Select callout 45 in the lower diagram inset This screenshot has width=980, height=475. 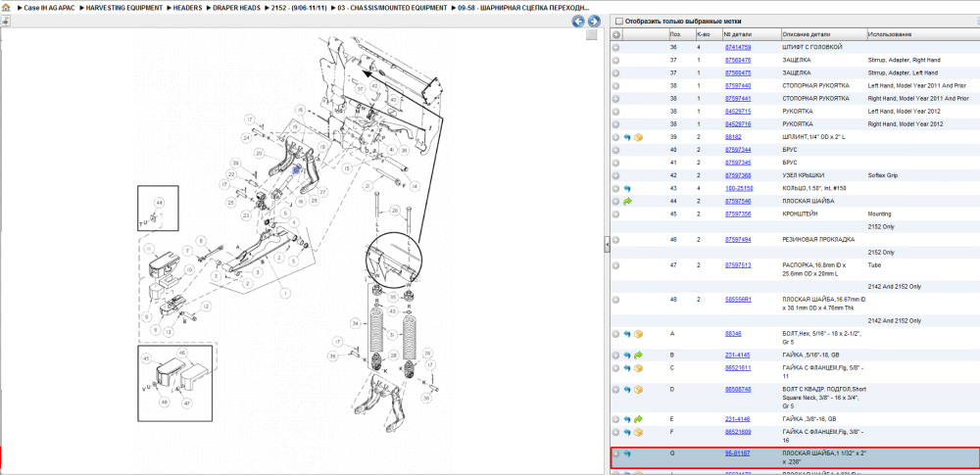(x=147, y=358)
